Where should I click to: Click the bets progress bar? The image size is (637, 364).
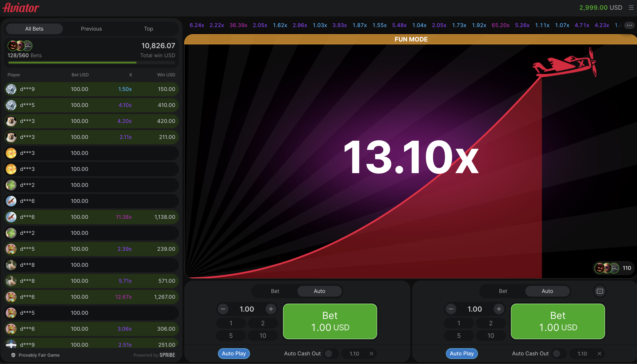click(91, 63)
